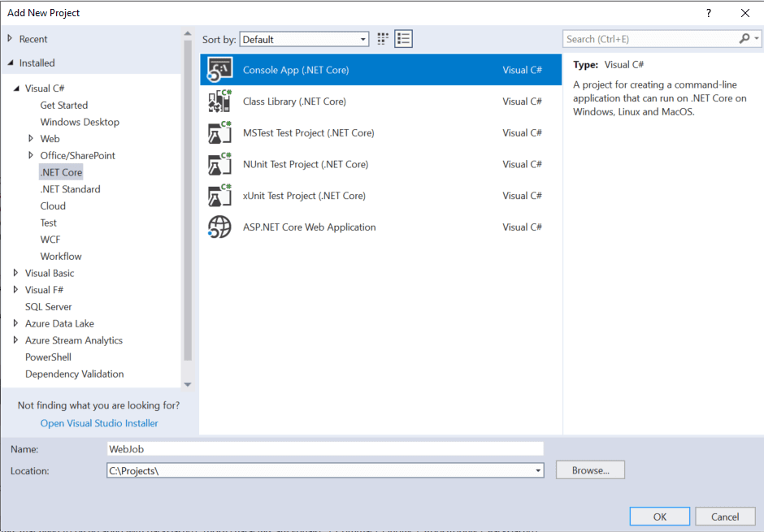764x532 pixels.
Task: Click the MSTest Test Project template icon
Action: coord(219,132)
